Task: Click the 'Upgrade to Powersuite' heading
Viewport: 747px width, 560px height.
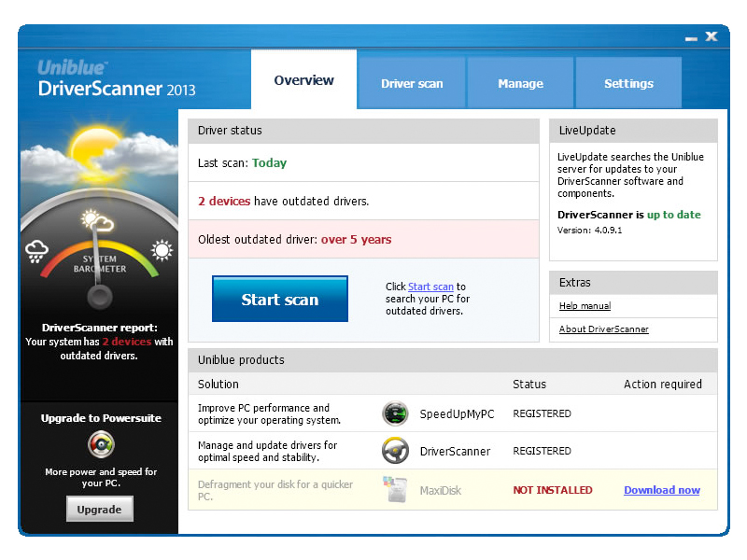Action: click(101, 418)
